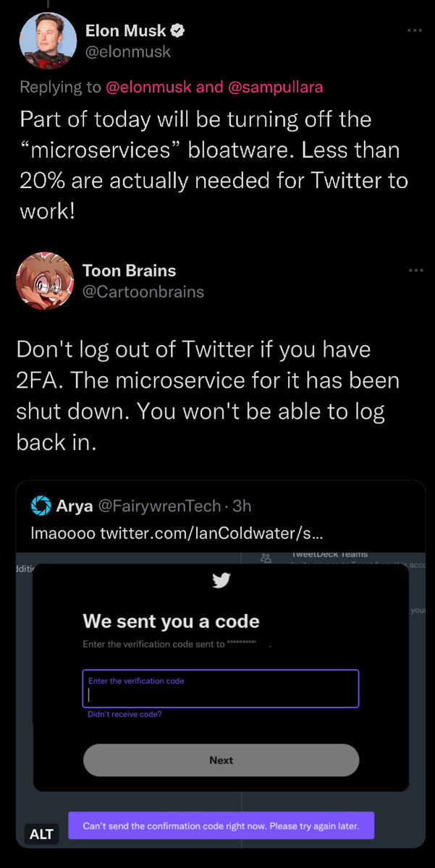Open the more options menu on Toon Brains' tweet
435x868 pixels.
click(x=415, y=271)
